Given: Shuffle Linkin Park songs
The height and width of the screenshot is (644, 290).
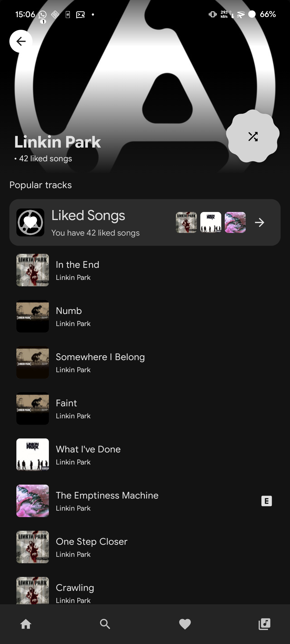Looking at the screenshot, I should coord(253,136).
